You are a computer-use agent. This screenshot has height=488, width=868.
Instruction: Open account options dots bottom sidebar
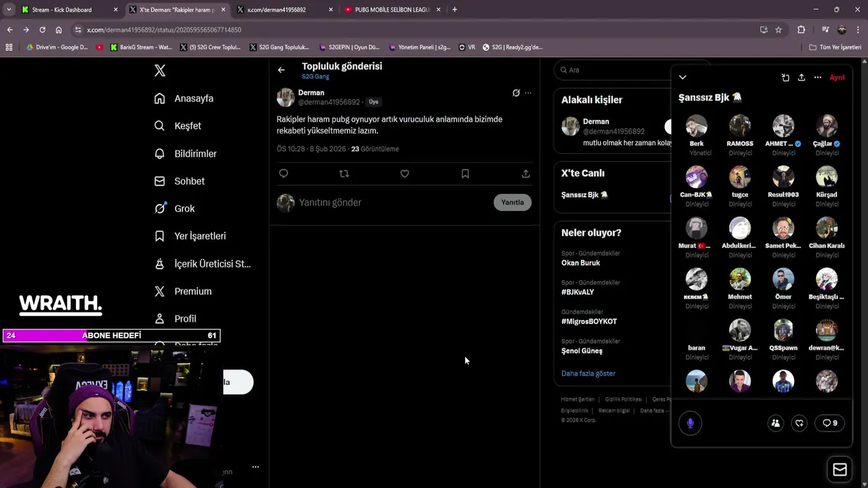[x=256, y=467]
